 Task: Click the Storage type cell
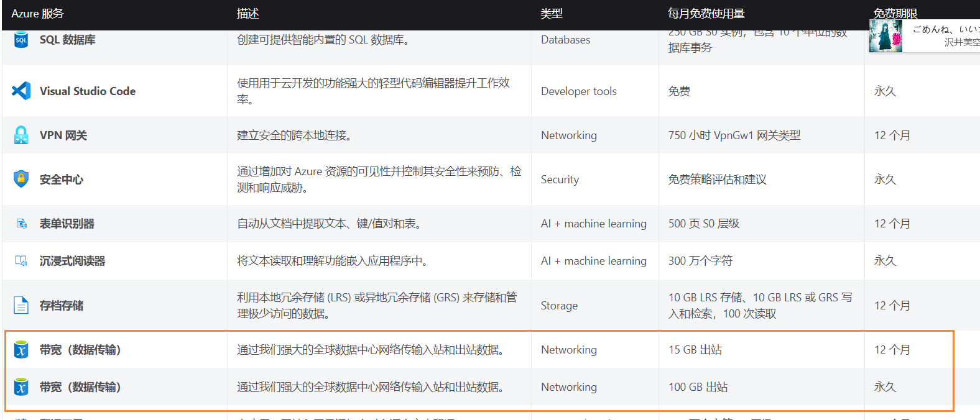click(559, 306)
